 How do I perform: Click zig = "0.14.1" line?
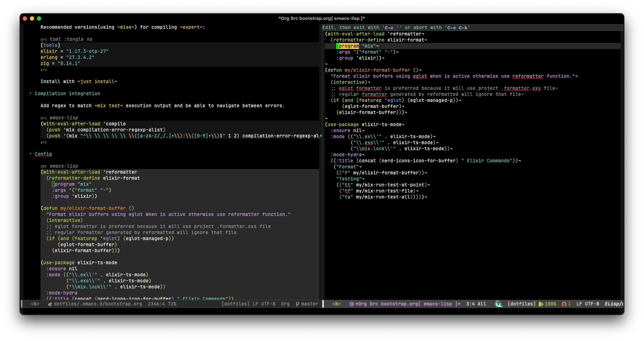60,64
